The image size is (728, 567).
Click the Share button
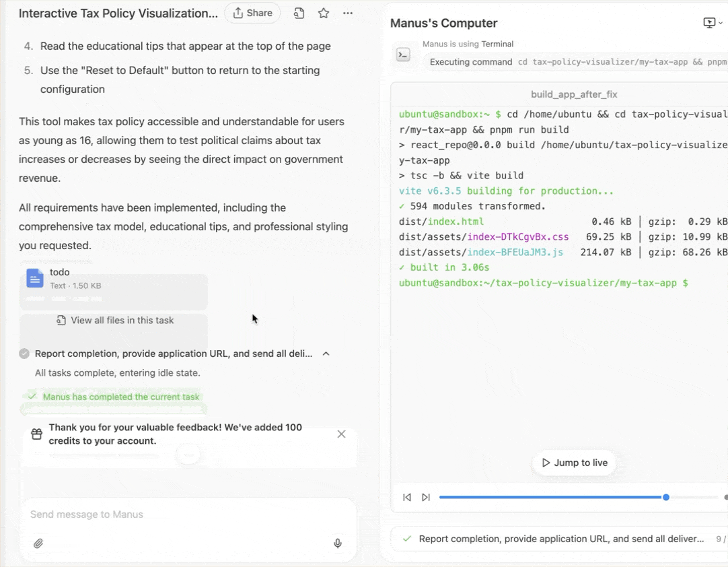pyautogui.click(x=252, y=13)
